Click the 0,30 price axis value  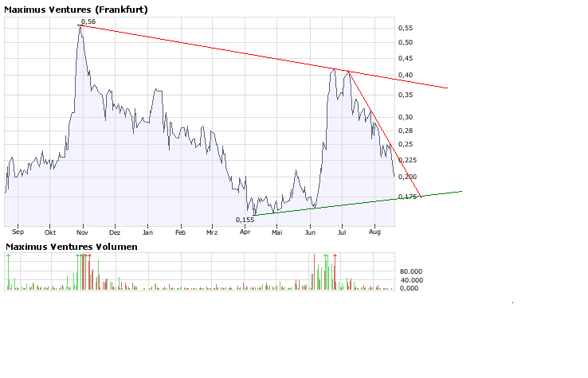click(x=406, y=117)
